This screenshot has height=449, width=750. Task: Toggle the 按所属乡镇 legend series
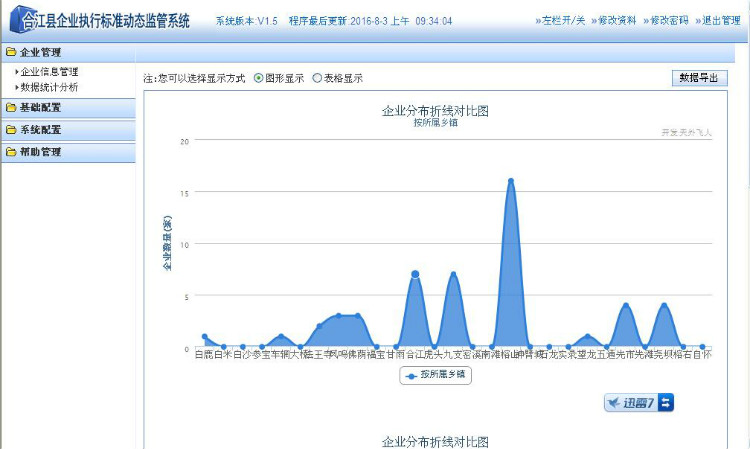[x=435, y=375]
